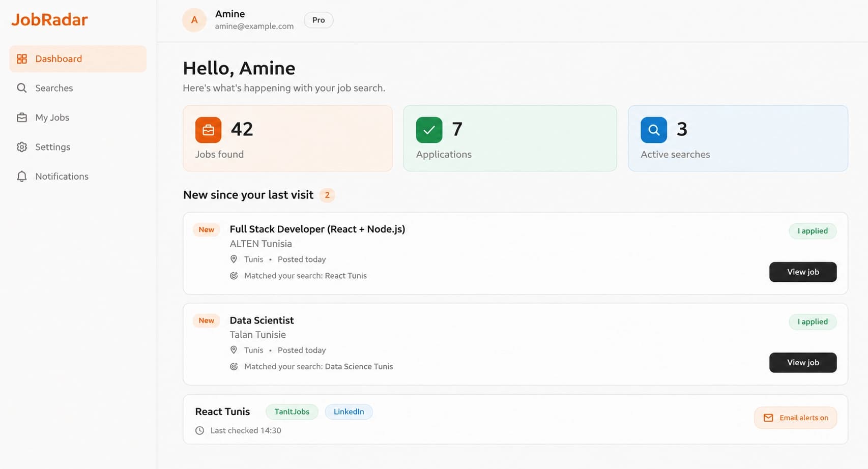Click the target icon beside Data Science Tunis match
The width and height of the screenshot is (868, 469).
click(x=234, y=366)
